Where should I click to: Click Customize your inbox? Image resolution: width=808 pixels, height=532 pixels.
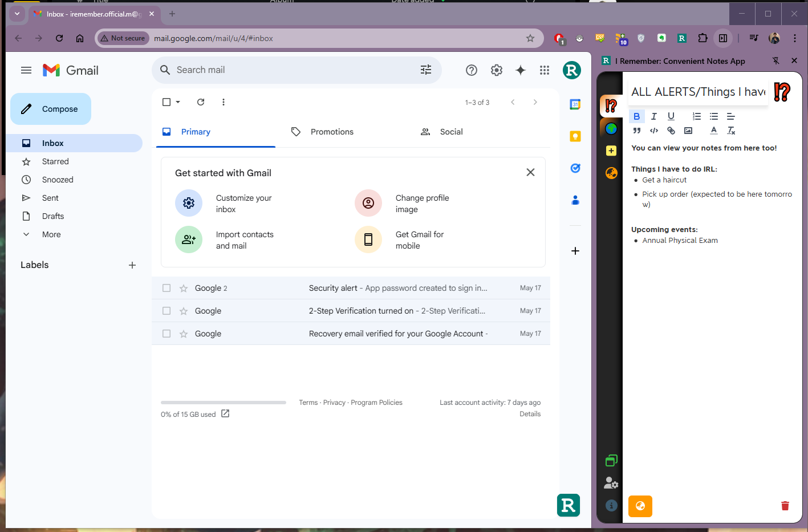tap(244, 204)
